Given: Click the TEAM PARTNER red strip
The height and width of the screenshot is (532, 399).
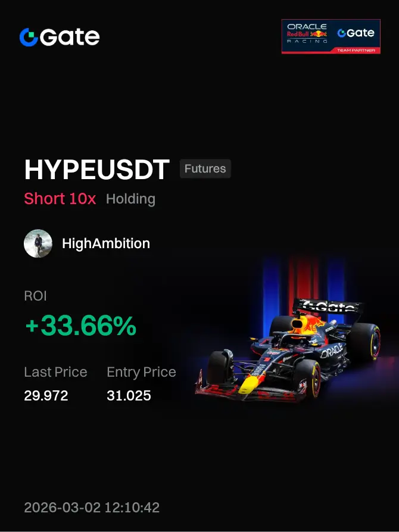Looking at the screenshot, I should (356, 50).
